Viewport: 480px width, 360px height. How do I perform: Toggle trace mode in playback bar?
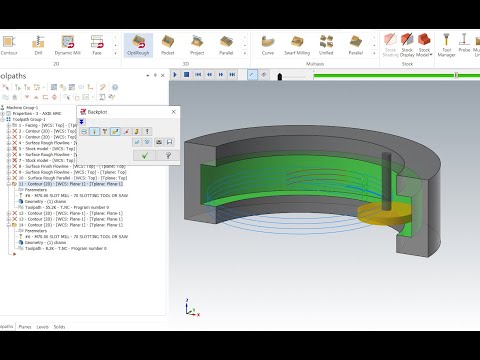(x=252, y=75)
